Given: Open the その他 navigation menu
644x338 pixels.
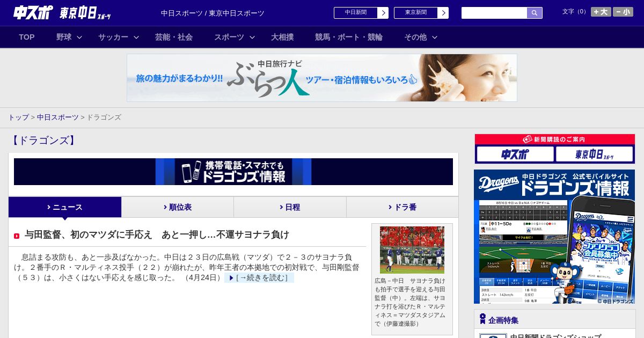Looking at the screenshot, I should tap(415, 37).
